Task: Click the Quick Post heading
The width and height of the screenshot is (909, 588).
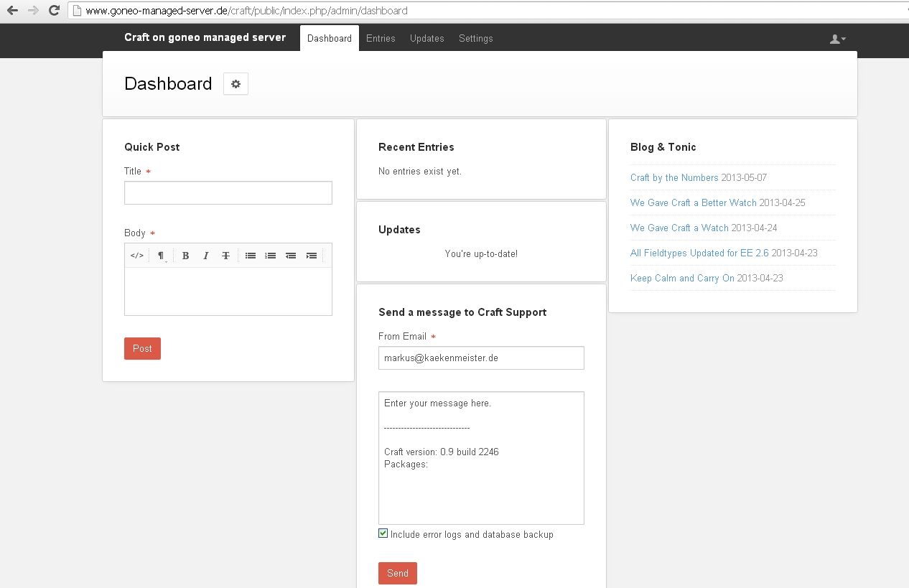Action: 152,147
